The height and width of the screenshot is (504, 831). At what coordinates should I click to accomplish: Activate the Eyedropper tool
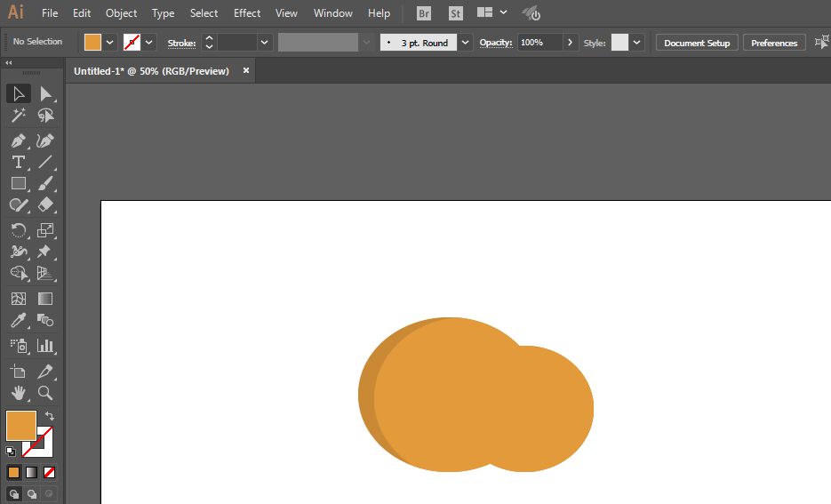[x=18, y=321]
